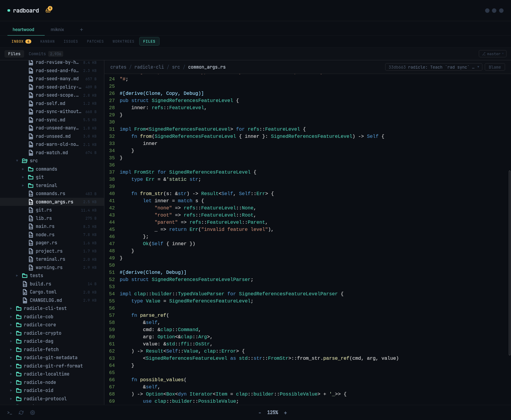Click the markdown icon for rad-sync.md

(x=31, y=120)
